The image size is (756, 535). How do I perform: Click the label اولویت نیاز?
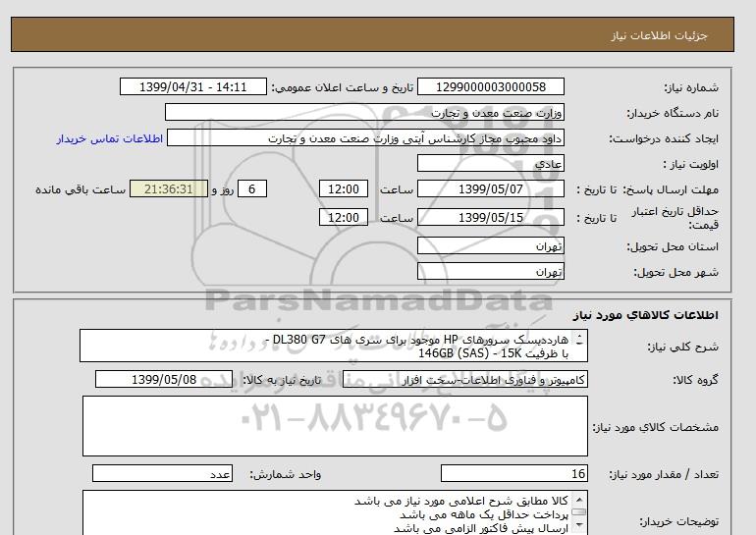[x=691, y=164]
